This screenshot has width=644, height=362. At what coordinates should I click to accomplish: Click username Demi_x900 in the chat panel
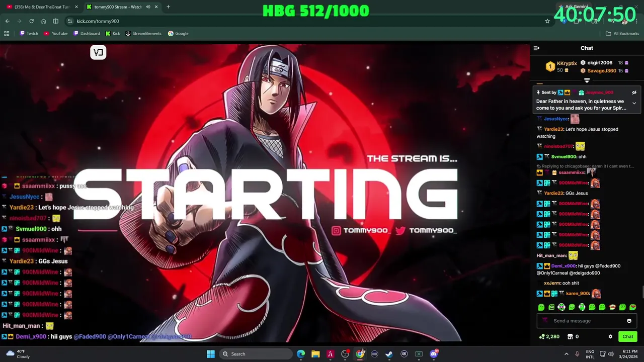[x=563, y=266]
